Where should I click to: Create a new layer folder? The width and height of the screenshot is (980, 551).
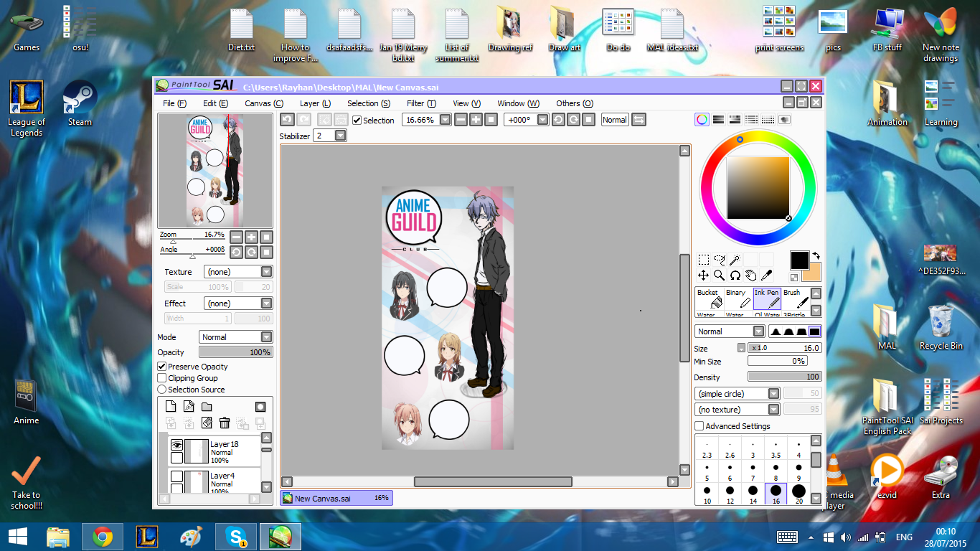click(206, 407)
